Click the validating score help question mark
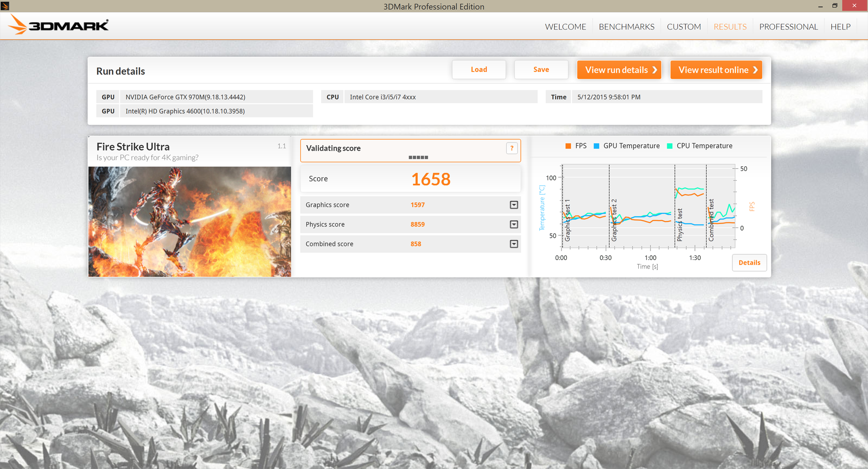This screenshot has width=868, height=469. click(512, 148)
